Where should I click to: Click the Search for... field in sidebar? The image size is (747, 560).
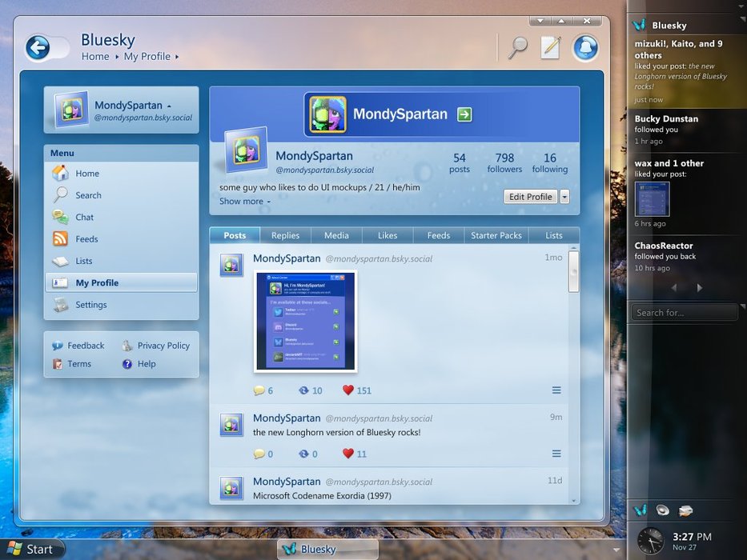(684, 312)
